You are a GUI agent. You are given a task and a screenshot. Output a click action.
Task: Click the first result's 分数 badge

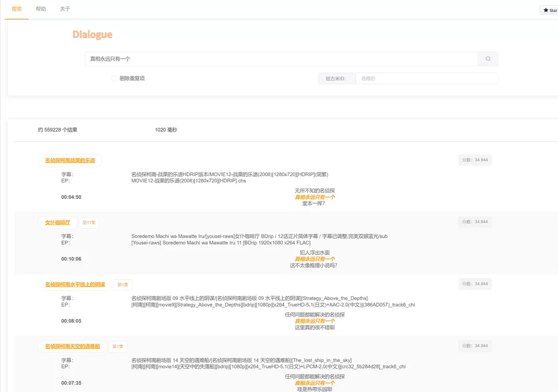tap(475, 160)
